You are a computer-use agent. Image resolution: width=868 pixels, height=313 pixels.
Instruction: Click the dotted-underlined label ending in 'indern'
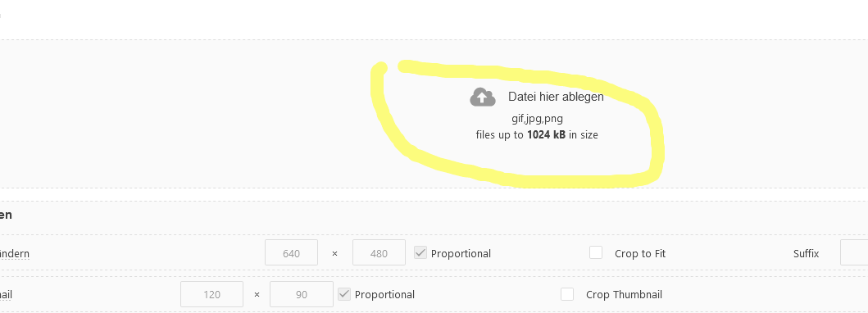[x=15, y=254]
